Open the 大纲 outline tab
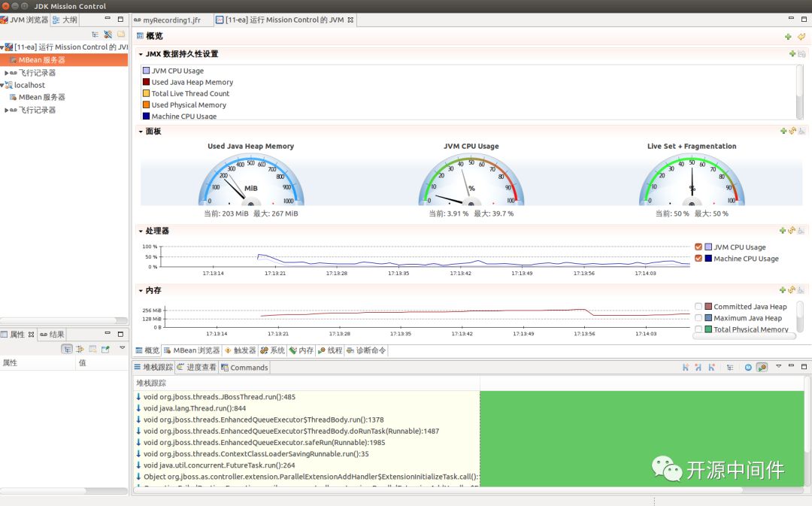Image resolution: width=812 pixels, height=506 pixels. point(65,20)
